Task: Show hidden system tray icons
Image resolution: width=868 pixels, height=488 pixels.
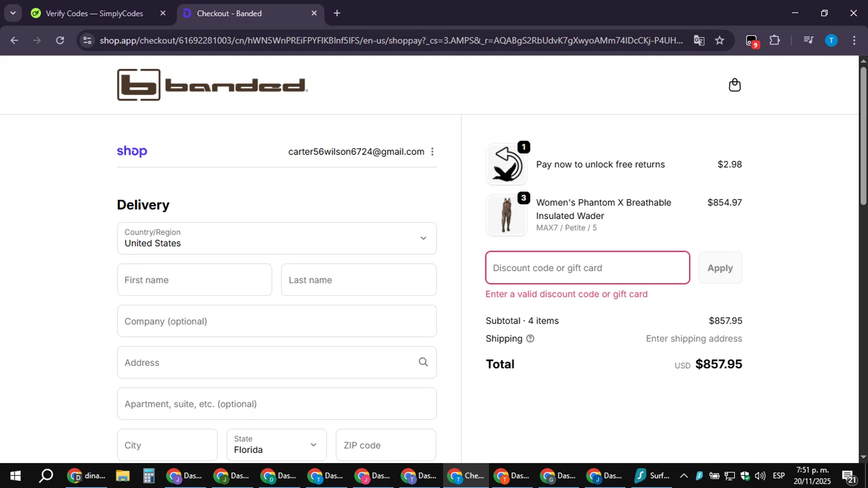Action: (683, 476)
